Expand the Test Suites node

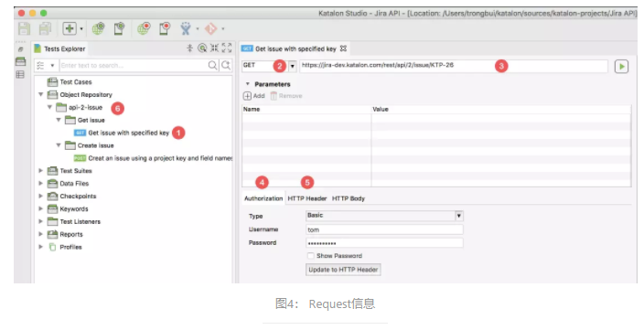click(40, 170)
